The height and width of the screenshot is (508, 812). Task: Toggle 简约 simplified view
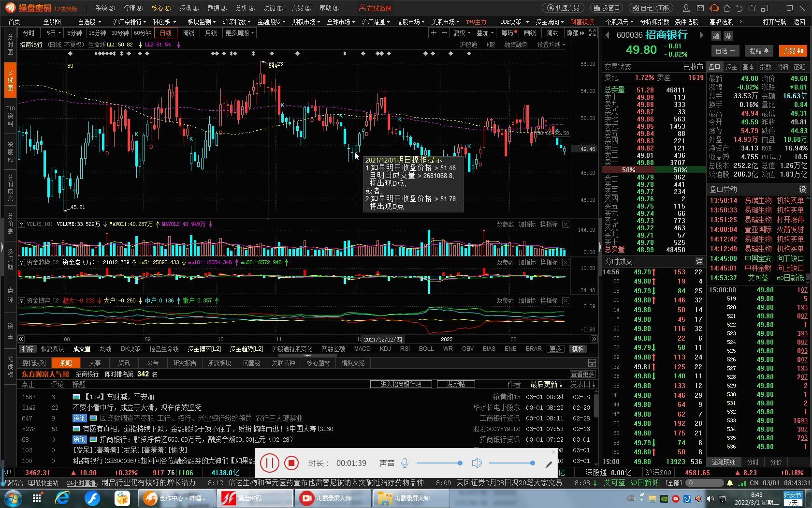(x=552, y=33)
